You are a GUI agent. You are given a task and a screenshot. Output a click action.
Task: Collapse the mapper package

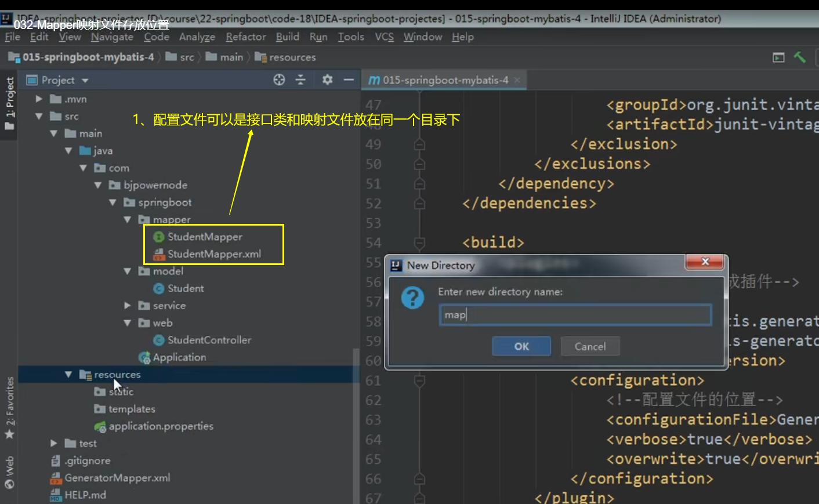128,220
